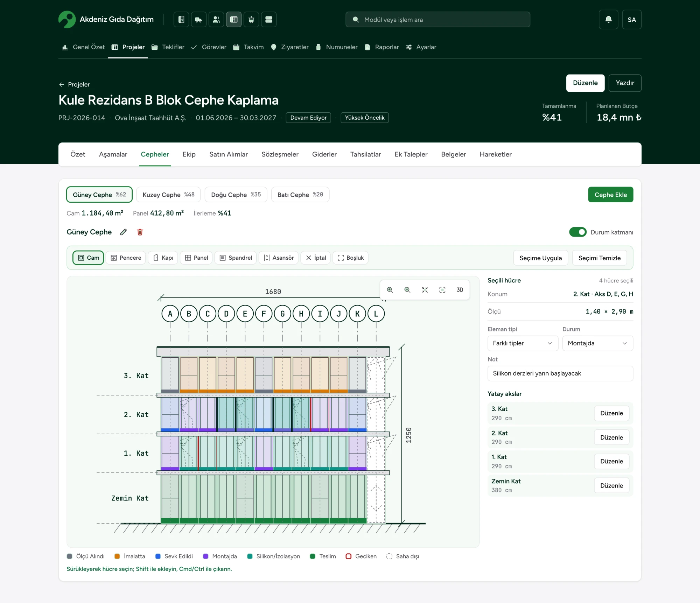Print the project with Yazdır
The height and width of the screenshot is (603, 700).
click(625, 83)
